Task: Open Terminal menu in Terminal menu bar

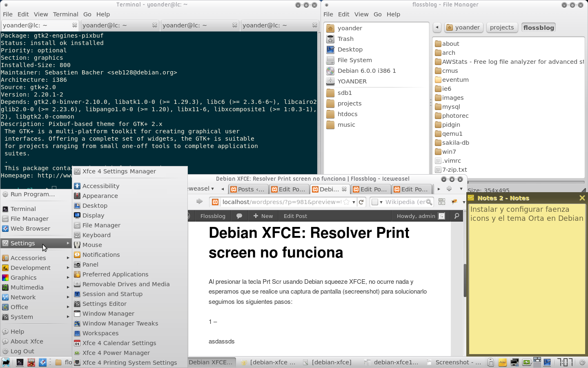Action: [65, 14]
